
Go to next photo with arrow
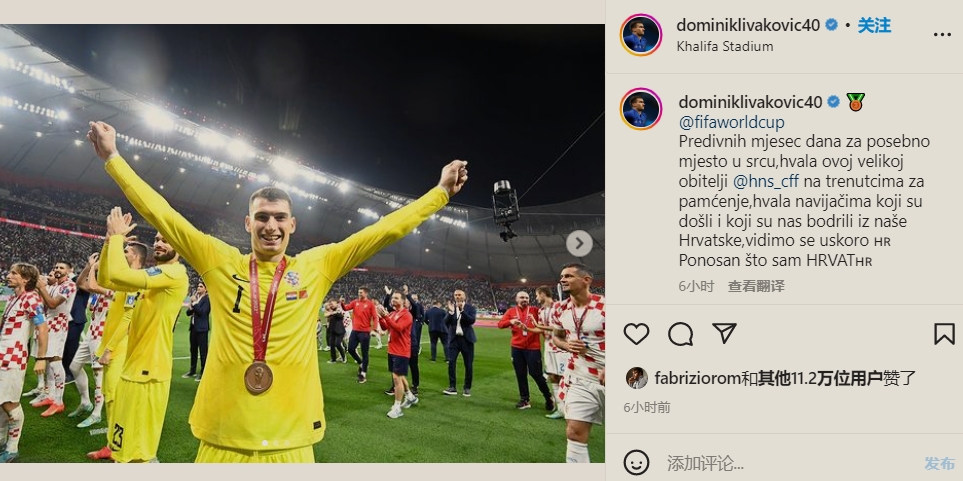(579, 243)
